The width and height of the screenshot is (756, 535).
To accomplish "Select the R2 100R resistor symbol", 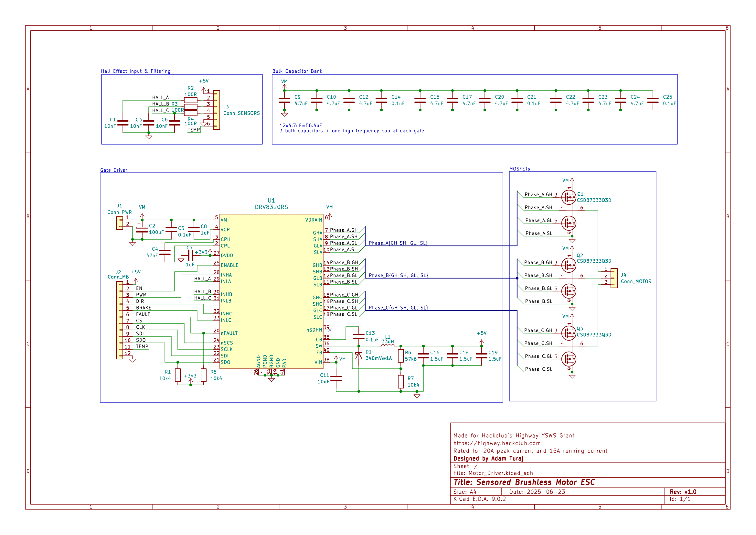I will 191,100.
